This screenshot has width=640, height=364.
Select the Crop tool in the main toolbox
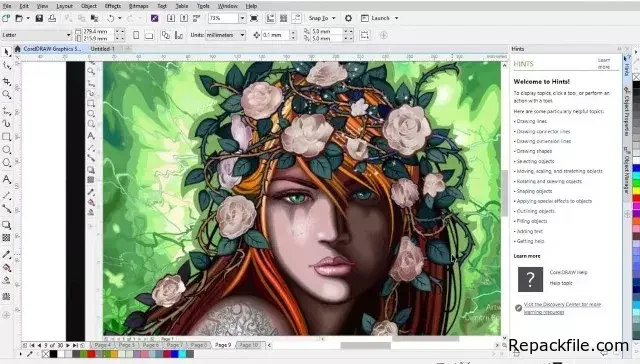coord(7,82)
